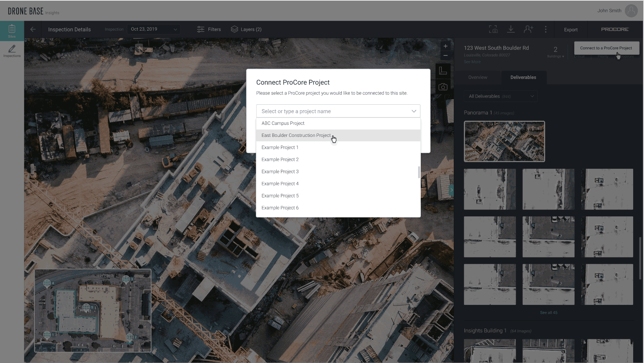Select Example Project 4
This screenshot has width=644, height=363.
[x=338, y=183]
